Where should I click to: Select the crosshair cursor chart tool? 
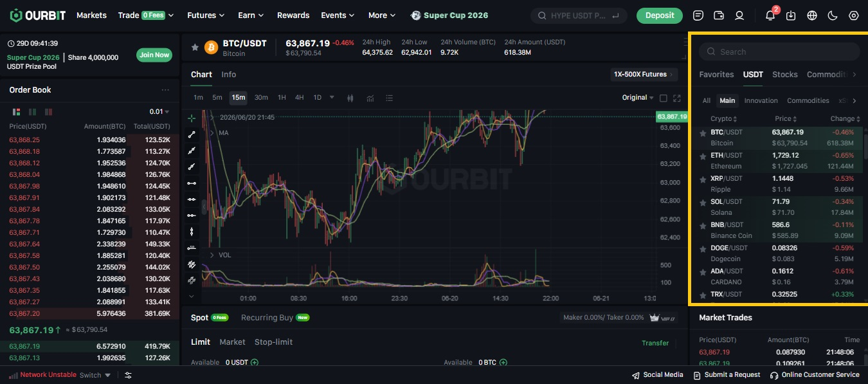click(192, 118)
